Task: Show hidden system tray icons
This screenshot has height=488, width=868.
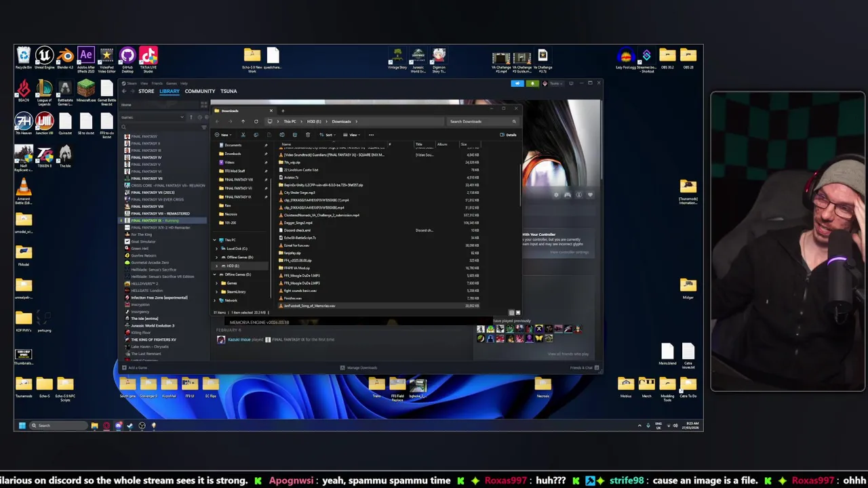Action: click(x=639, y=426)
